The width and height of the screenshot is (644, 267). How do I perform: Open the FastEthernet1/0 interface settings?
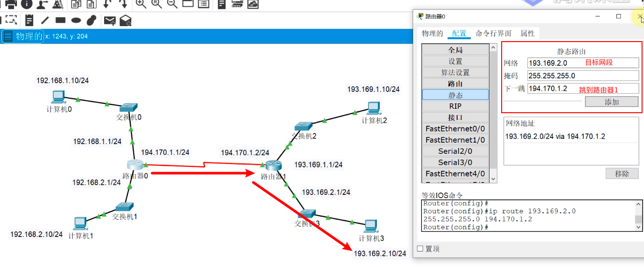click(x=455, y=140)
